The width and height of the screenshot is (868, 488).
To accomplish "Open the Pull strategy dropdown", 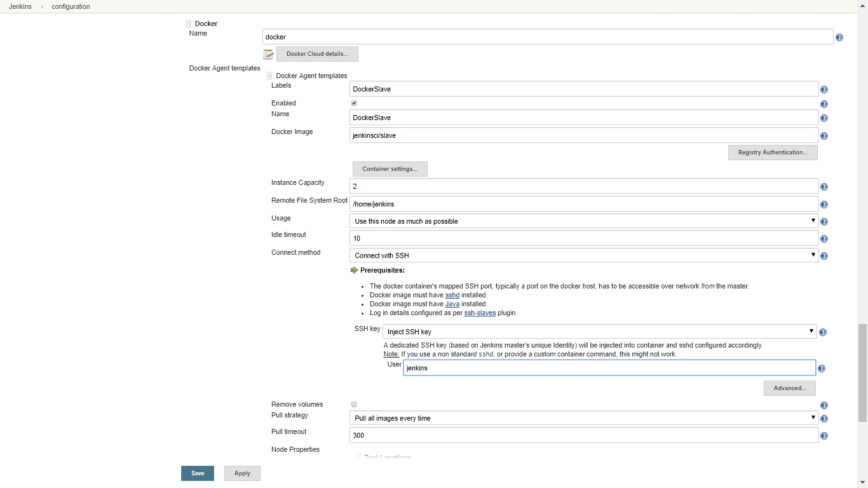I will point(583,418).
